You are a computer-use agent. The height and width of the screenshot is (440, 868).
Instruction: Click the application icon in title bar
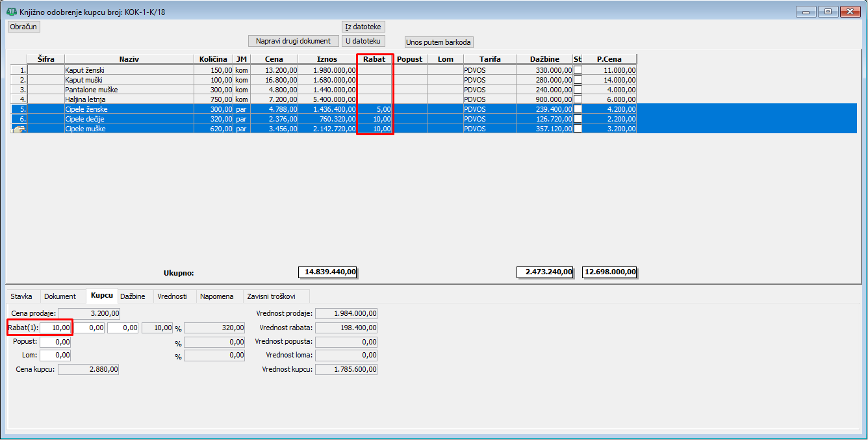tap(12, 12)
